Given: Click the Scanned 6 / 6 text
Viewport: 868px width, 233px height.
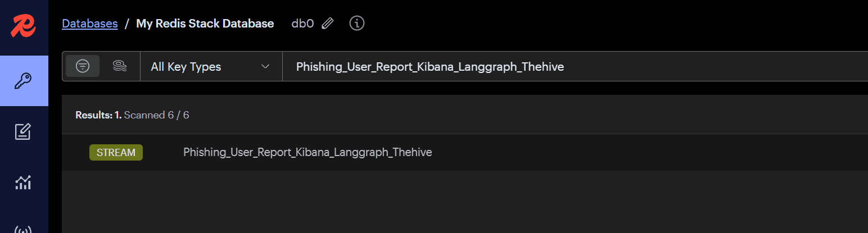Looking at the screenshot, I should (156, 115).
